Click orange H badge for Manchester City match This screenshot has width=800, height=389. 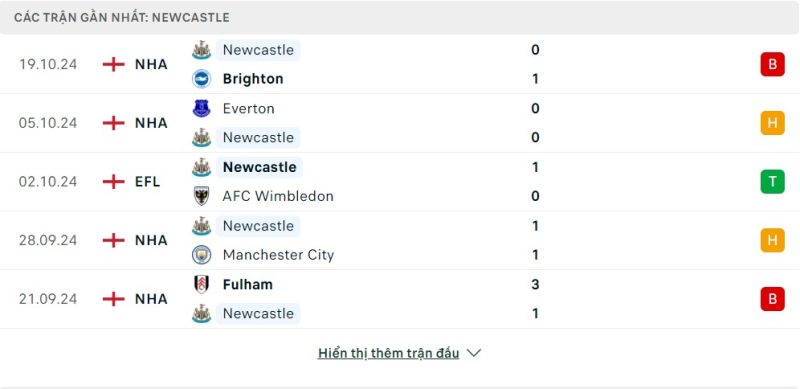(x=772, y=240)
